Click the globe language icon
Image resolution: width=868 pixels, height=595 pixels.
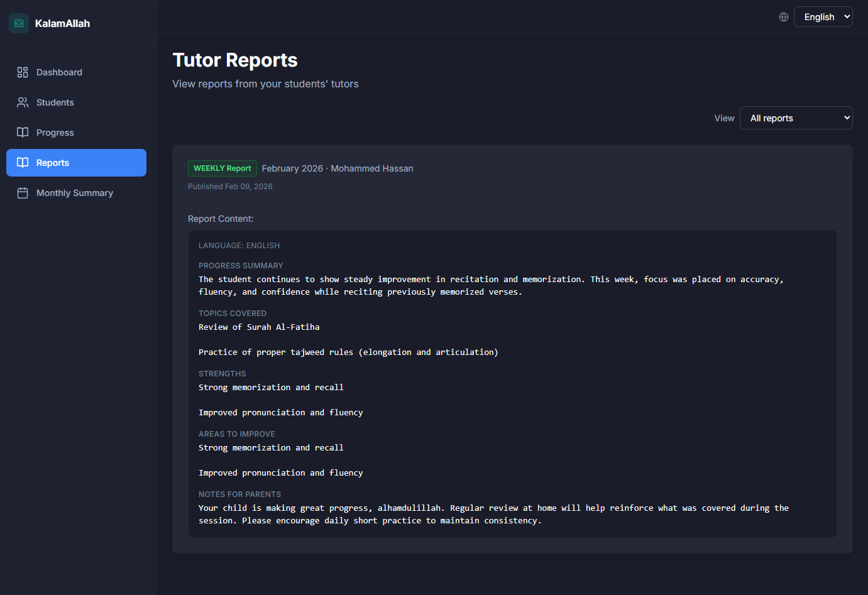point(783,17)
